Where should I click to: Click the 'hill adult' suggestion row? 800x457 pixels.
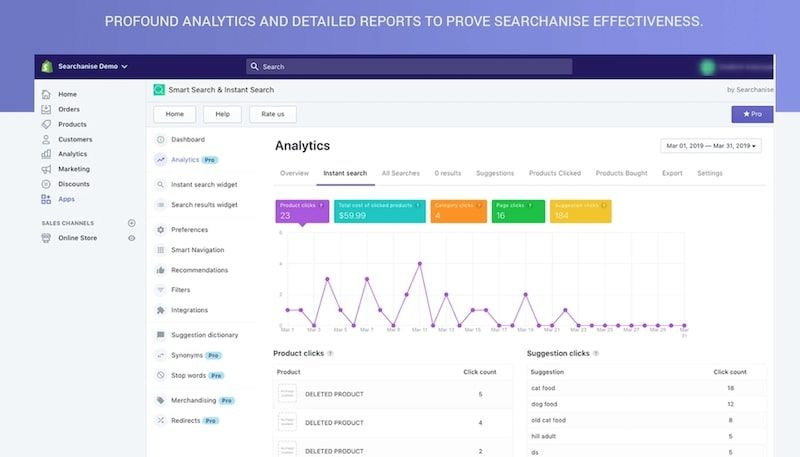tap(646, 436)
